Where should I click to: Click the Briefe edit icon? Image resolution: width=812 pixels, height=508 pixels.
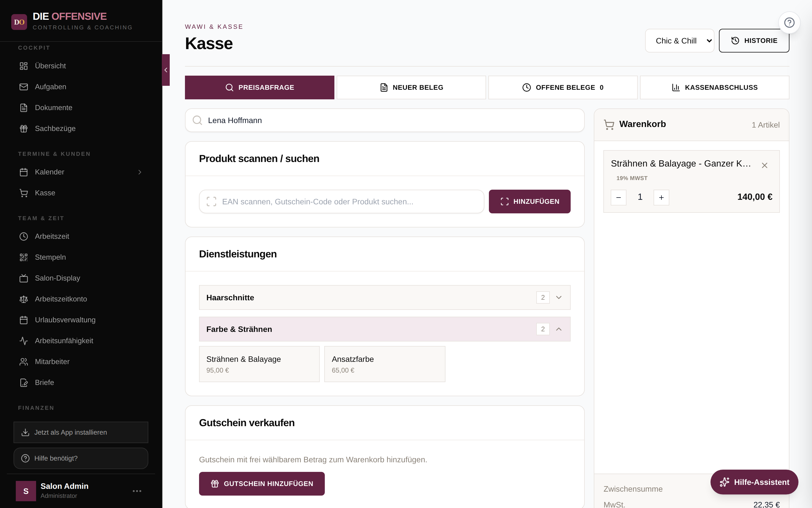[x=23, y=382]
